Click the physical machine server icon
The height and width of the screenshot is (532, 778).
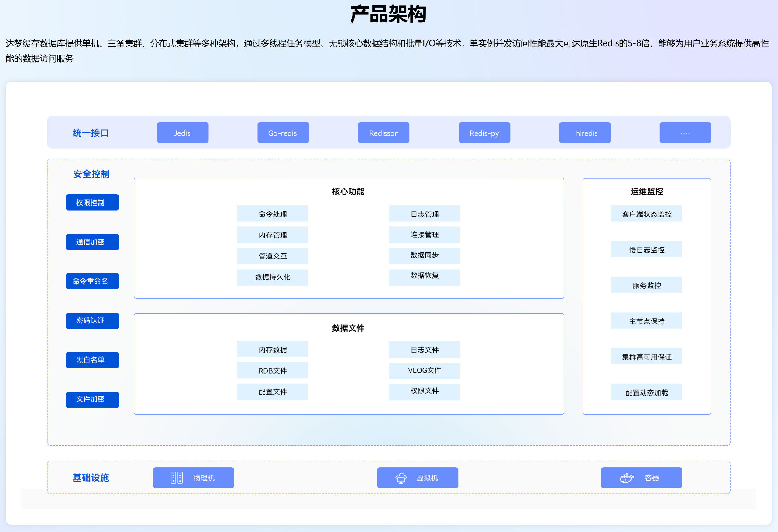click(177, 478)
